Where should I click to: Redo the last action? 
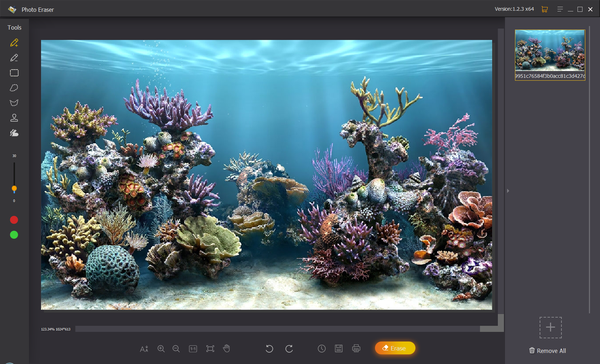pos(289,349)
